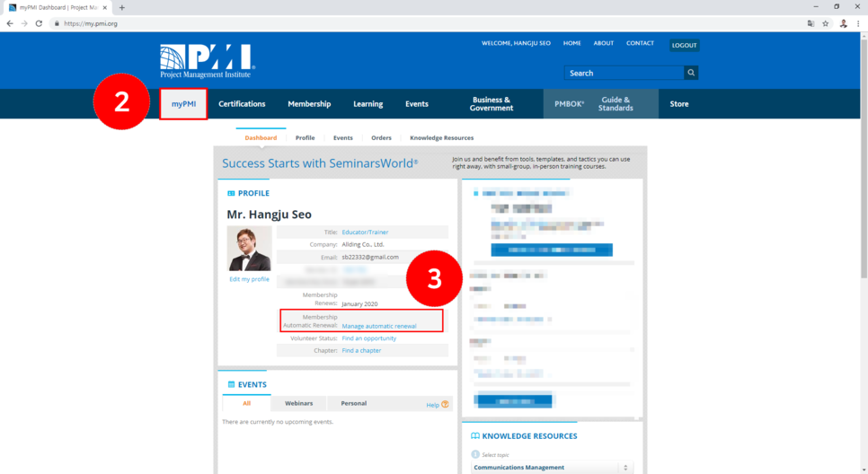The height and width of the screenshot is (474, 868).
Task: Click 'There are currently no upcoming events' text
Action: 278,421
